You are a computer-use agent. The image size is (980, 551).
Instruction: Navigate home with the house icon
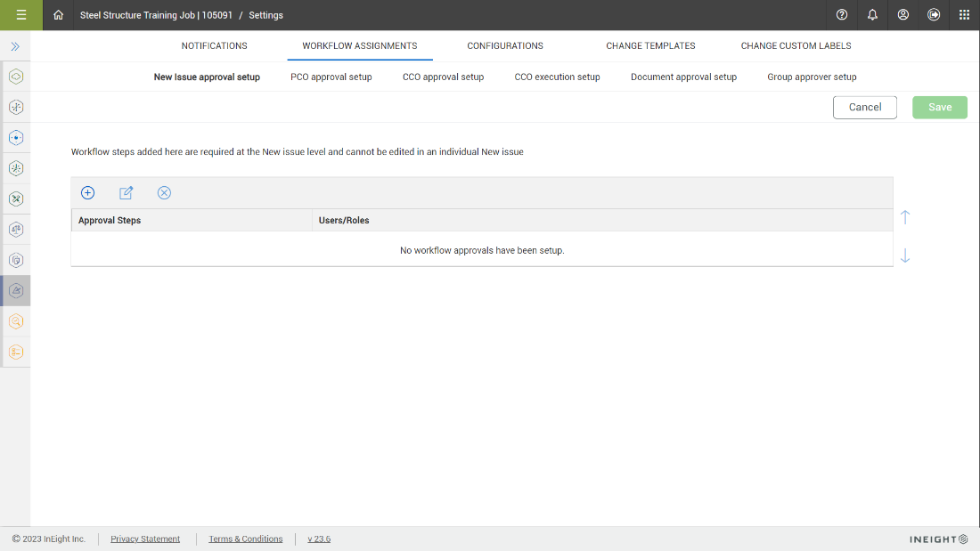tap(58, 15)
